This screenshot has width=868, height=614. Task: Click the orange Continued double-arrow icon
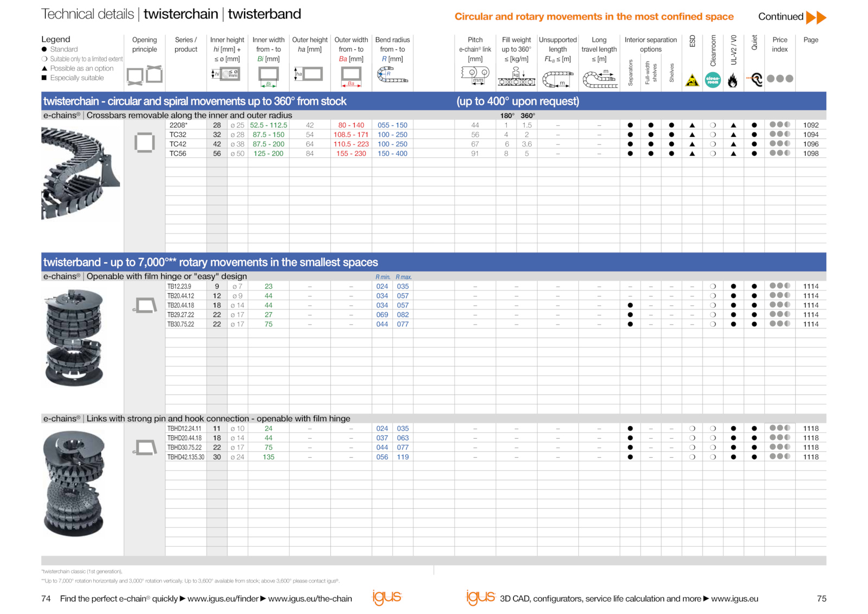816,17
